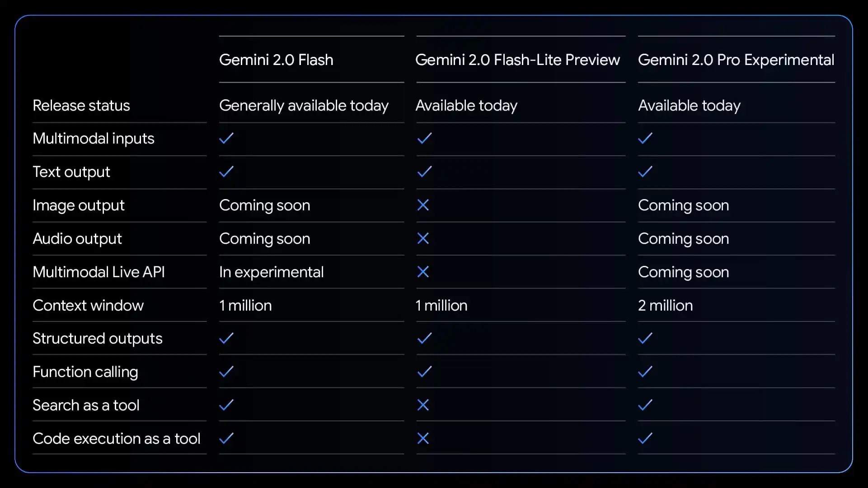Image resolution: width=868 pixels, height=488 pixels.
Task: Click the Context window row label
Action: (x=88, y=305)
